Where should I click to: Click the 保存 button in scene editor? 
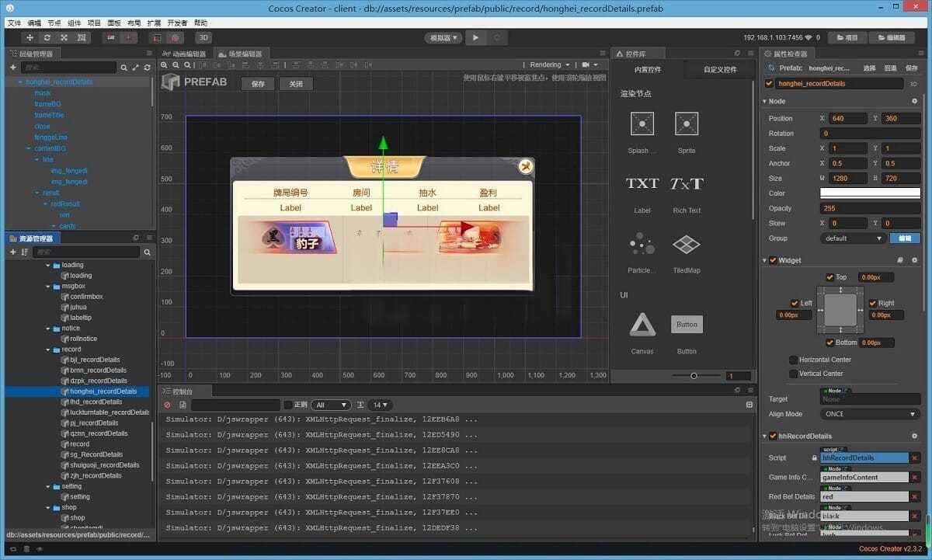pyautogui.click(x=259, y=84)
